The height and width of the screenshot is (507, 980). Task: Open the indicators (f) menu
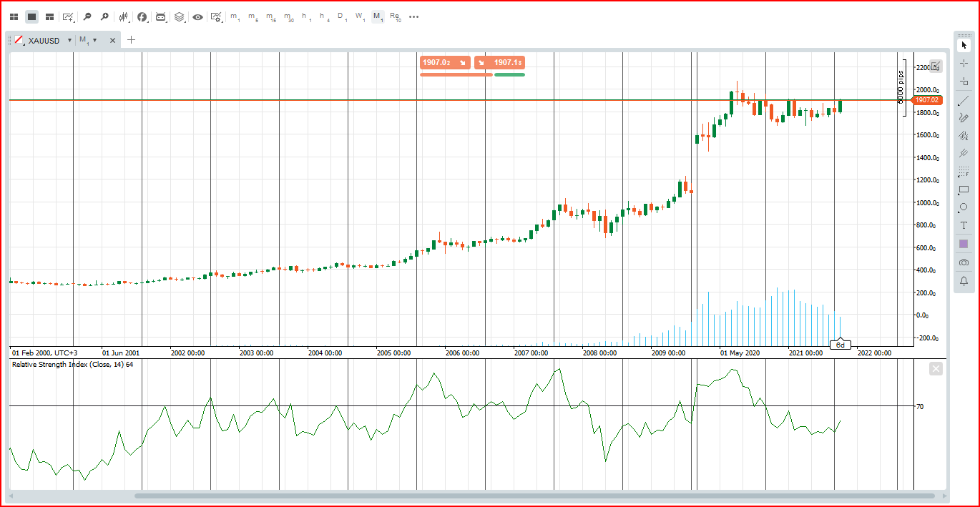click(142, 16)
